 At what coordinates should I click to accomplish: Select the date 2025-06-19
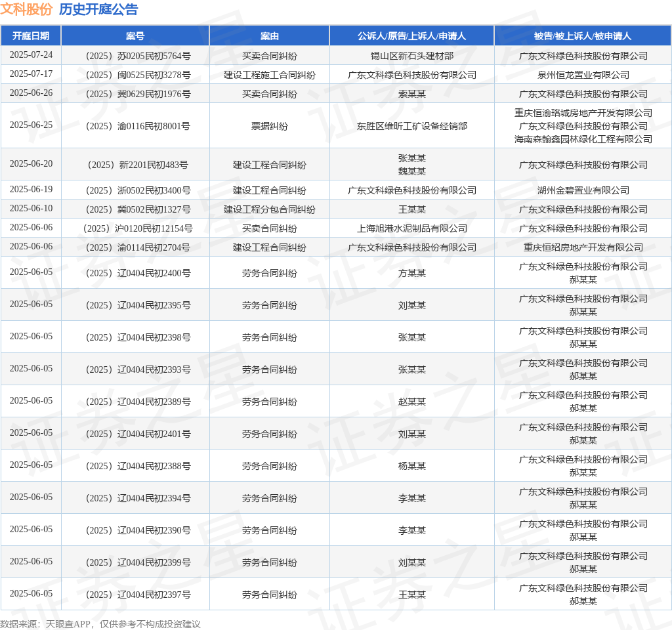(x=31, y=190)
